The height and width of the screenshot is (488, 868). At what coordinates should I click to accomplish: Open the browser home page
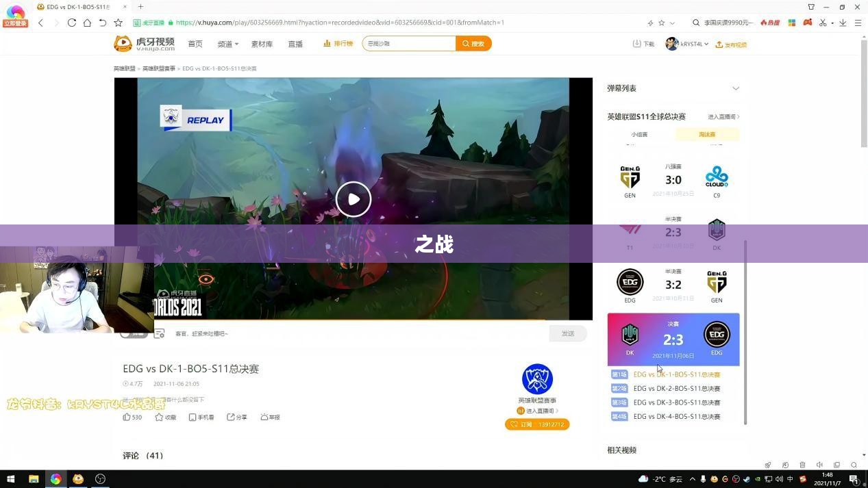coord(87,23)
